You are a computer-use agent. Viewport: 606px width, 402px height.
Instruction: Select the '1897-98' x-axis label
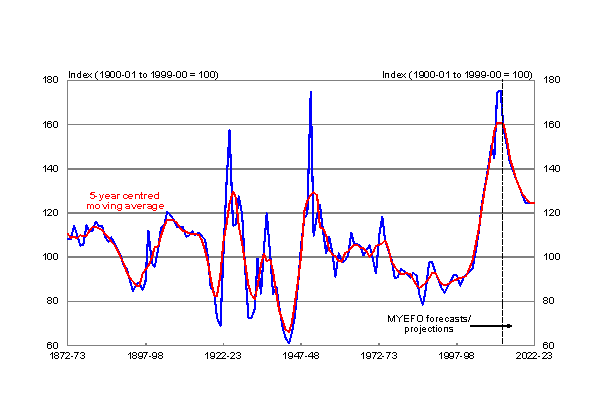coord(146,355)
